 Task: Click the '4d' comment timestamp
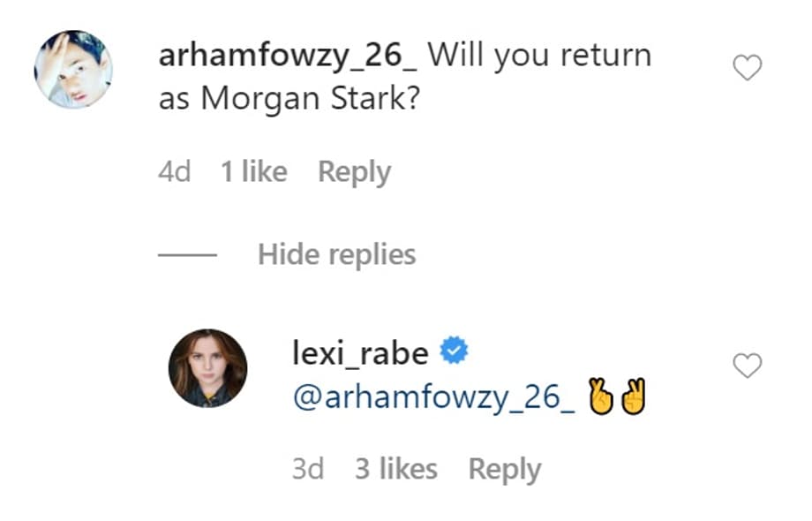tap(174, 172)
